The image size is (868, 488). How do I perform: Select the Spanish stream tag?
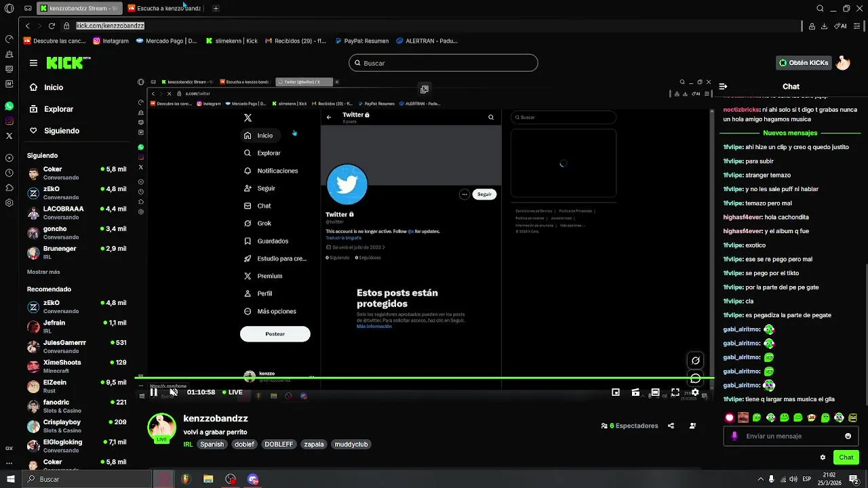(x=212, y=445)
